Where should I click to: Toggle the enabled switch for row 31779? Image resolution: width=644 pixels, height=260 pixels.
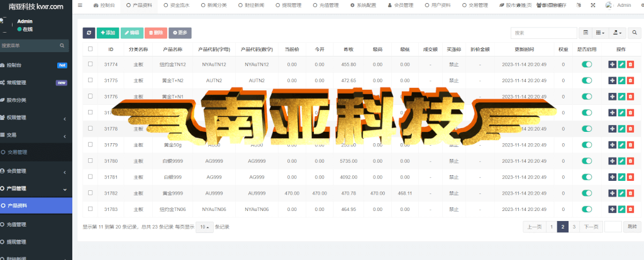(587, 145)
